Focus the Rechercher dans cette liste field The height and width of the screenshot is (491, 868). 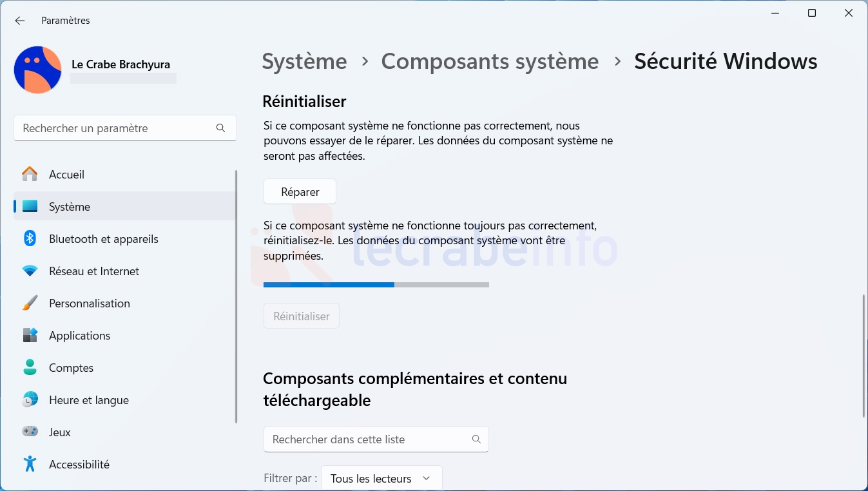376,439
